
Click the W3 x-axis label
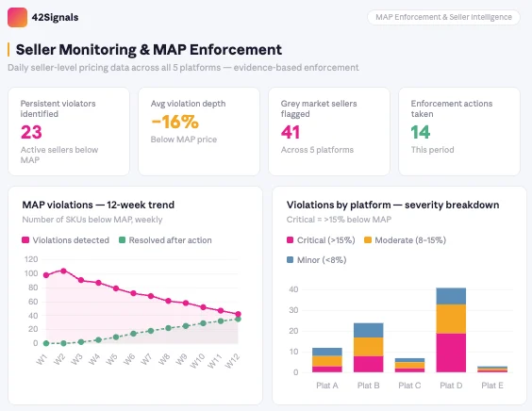pos(76,359)
